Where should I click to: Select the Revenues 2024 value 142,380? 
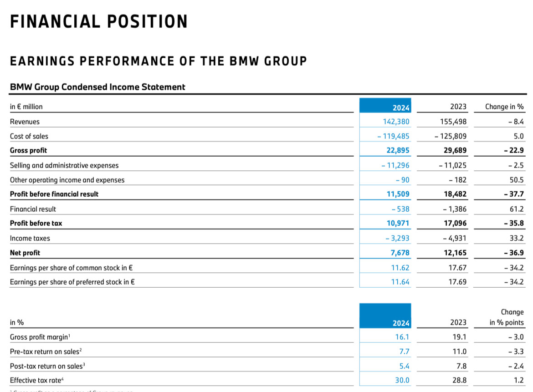(396, 122)
